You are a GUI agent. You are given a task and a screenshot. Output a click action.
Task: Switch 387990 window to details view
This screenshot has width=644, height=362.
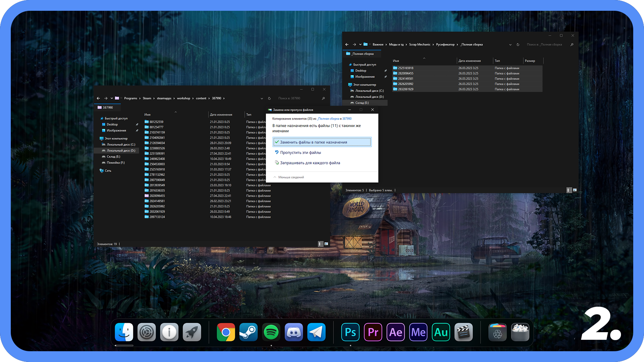coord(320,244)
